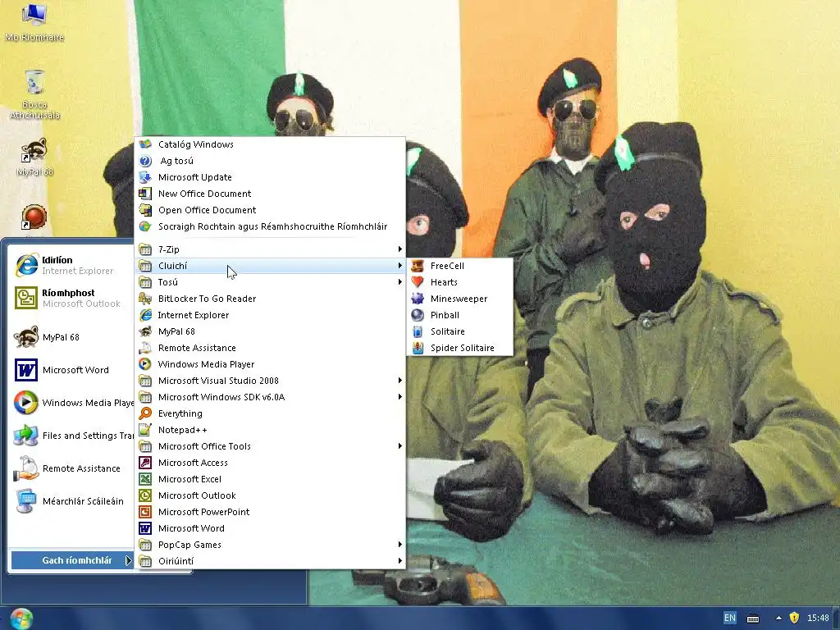This screenshot has width=840, height=630.
Task: Click the Windows Start orb button
Action: coord(21,619)
